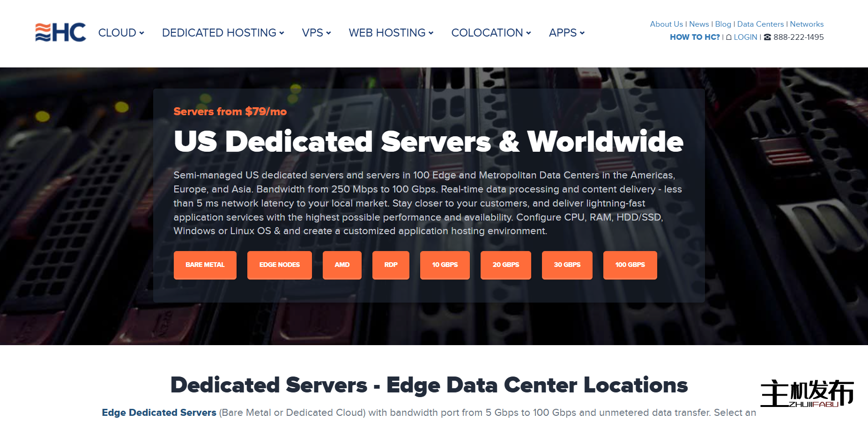Screen dimensions: 868x421
Task: Click the login lock icon
Action: [x=729, y=37]
